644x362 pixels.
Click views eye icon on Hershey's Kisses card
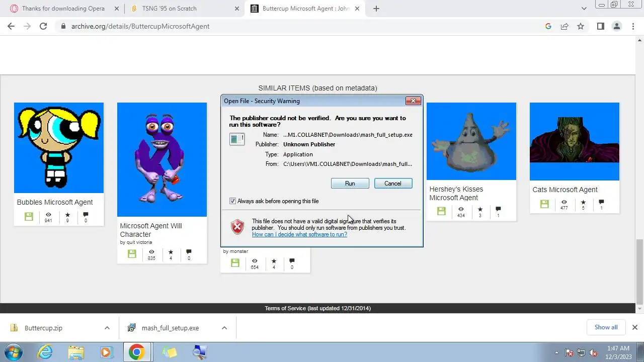point(461,209)
